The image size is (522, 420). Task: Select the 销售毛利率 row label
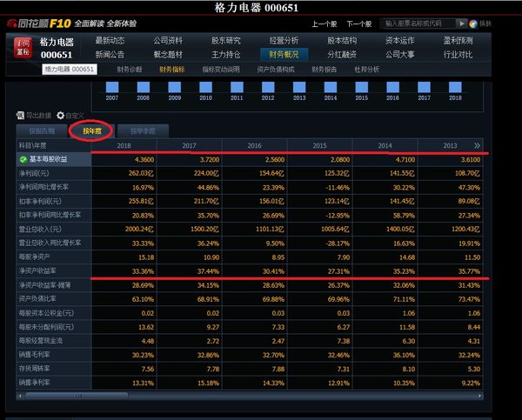34,355
